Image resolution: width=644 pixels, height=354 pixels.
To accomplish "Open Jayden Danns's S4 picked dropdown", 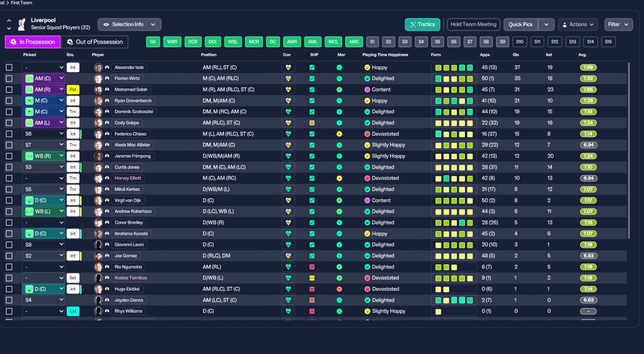I will coord(44,300).
